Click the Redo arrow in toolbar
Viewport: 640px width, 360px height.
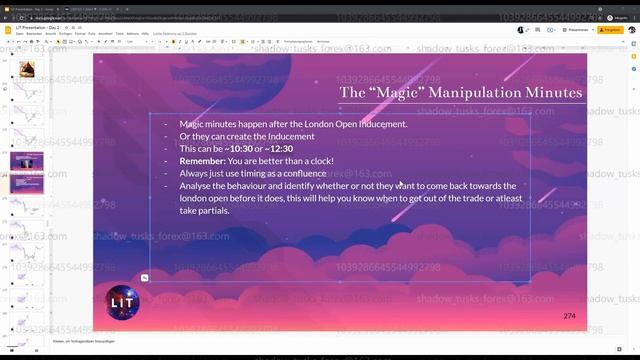pyautogui.click(x=25, y=42)
